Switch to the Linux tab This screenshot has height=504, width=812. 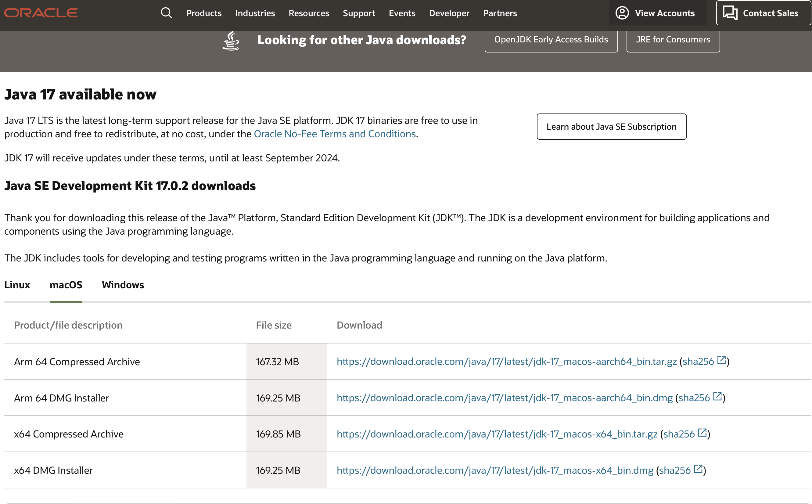pyautogui.click(x=17, y=285)
